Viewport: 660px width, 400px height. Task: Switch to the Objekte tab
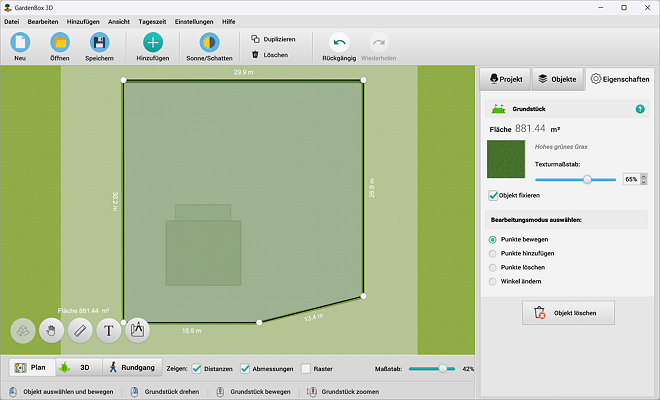point(558,79)
